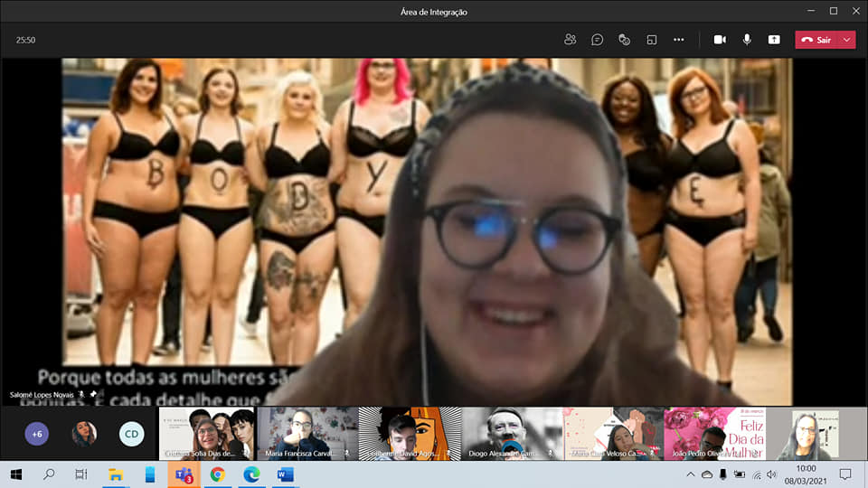
Task: Open Word from the taskbar
Action: tap(286, 474)
